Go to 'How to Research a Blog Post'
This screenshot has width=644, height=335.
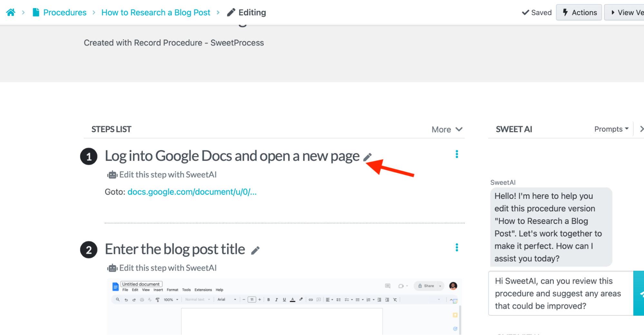click(x=156, y=13)
